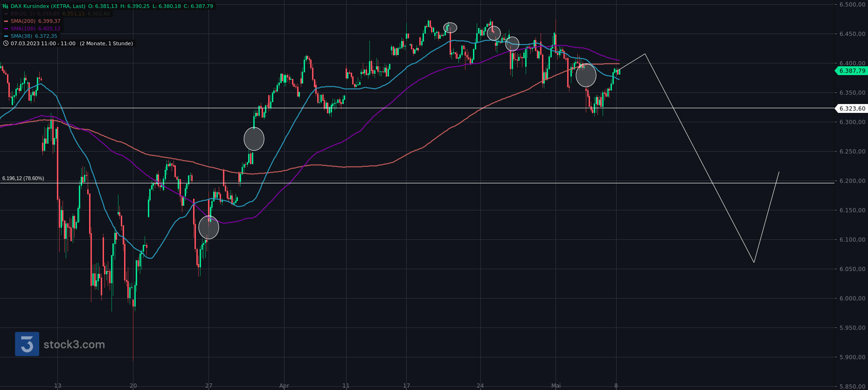Select the 6.323,60 horizontal line price label
The height and width of the screenshot is (390, 868).
tap(852, 109)
